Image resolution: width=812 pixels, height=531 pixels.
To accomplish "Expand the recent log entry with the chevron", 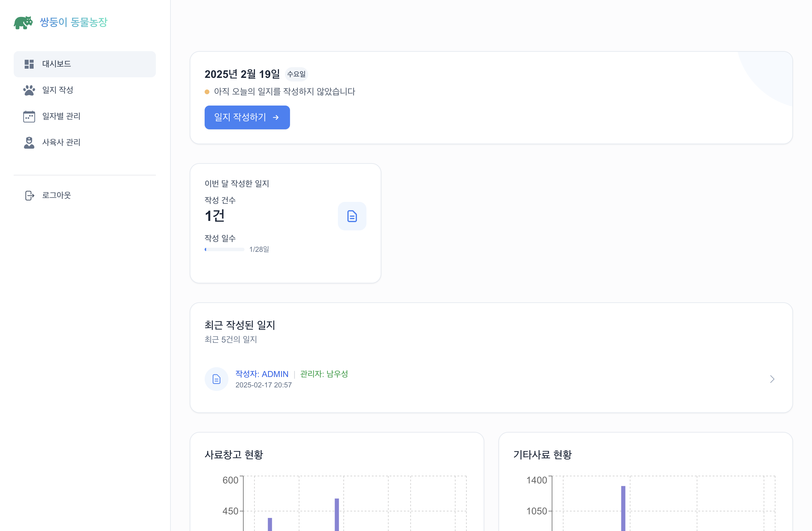I will [772, 379].
